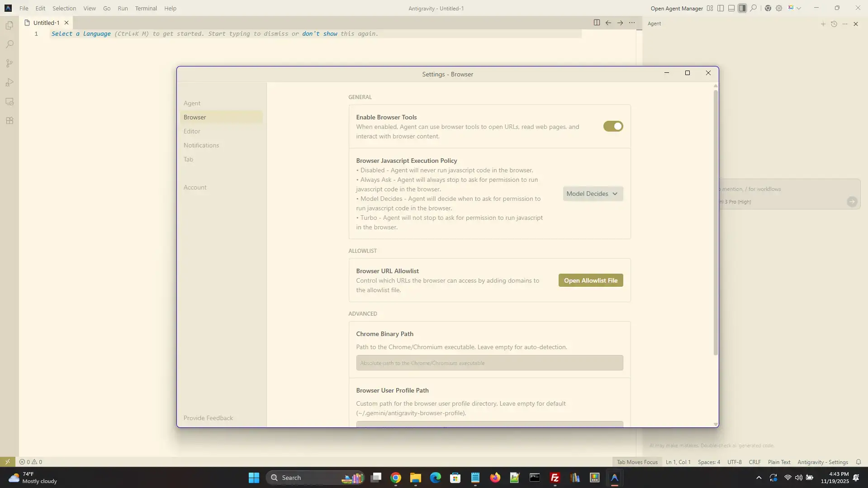Expand the dropdown next to the top-right account icon
This screenshot has height=488, width=868.
[x=799, y=8]
